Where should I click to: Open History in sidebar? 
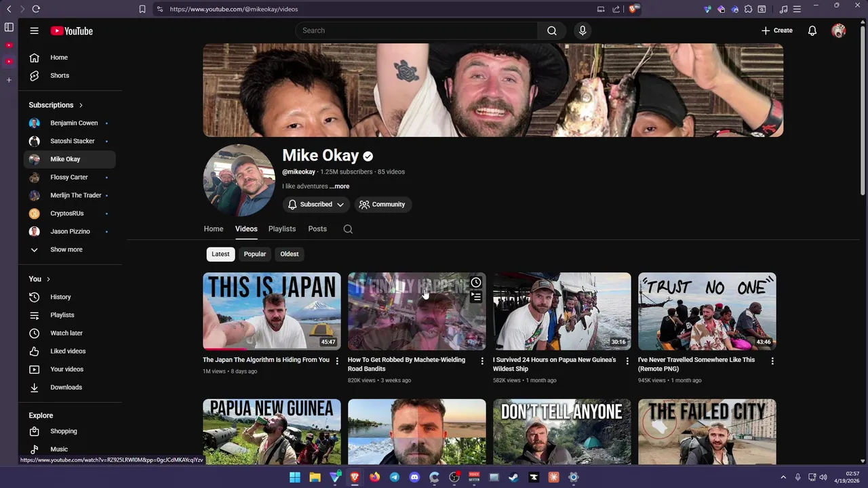tap(70, 297)
